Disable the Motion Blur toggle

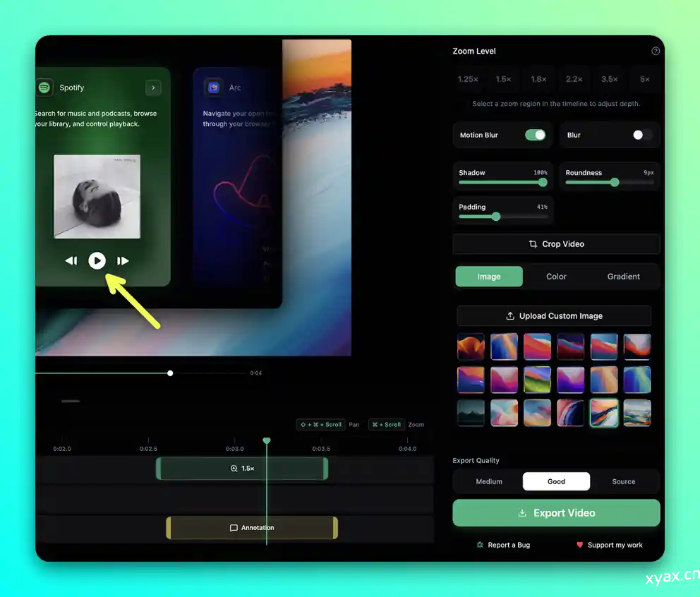[x=535, y=135]
